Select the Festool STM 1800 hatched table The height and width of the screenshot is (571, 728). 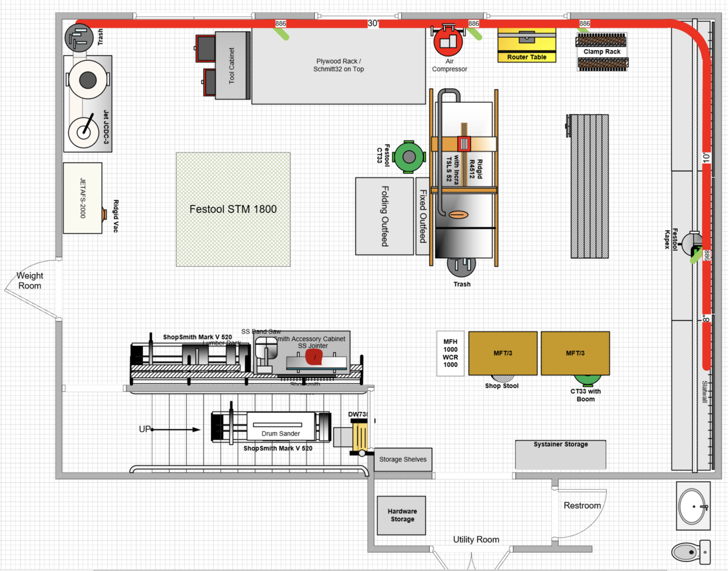[x=233, y=209]
